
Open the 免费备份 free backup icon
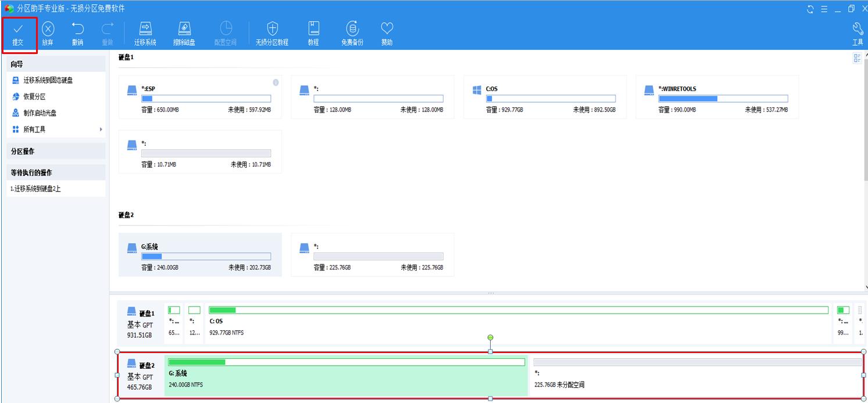(352, 34)
